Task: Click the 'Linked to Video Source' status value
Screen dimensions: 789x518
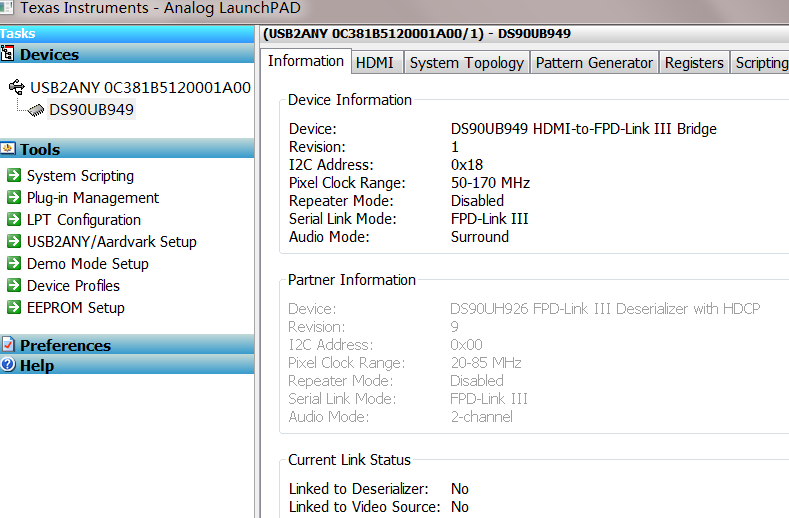Action: click(x=460, y=506)
